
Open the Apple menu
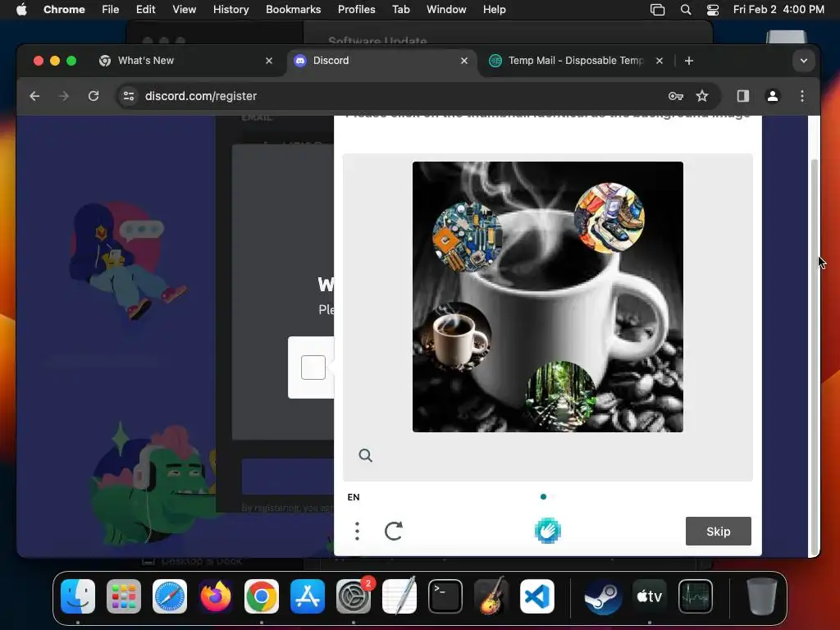(x=21, y=9)
